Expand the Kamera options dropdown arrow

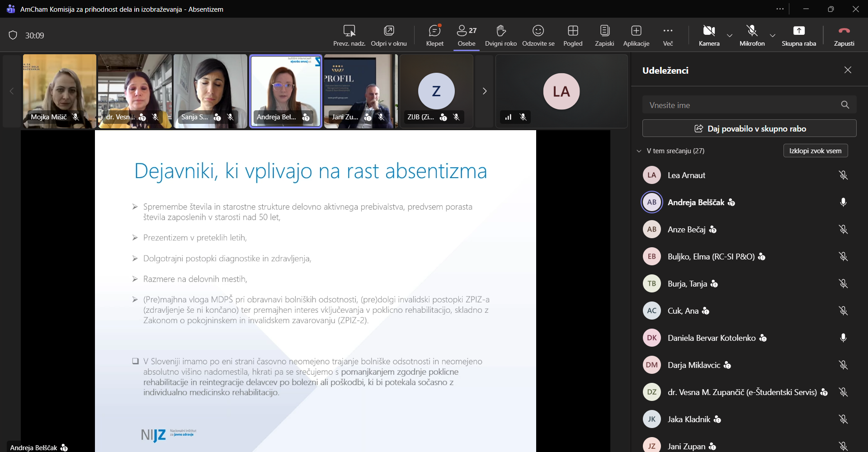click(x=730, y=35)
